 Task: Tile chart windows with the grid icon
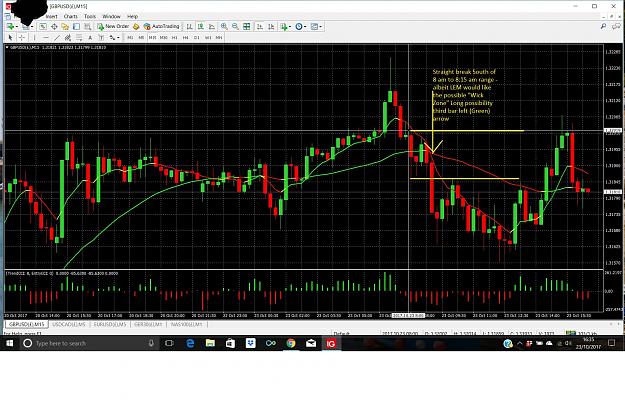[x=247, y=27]
